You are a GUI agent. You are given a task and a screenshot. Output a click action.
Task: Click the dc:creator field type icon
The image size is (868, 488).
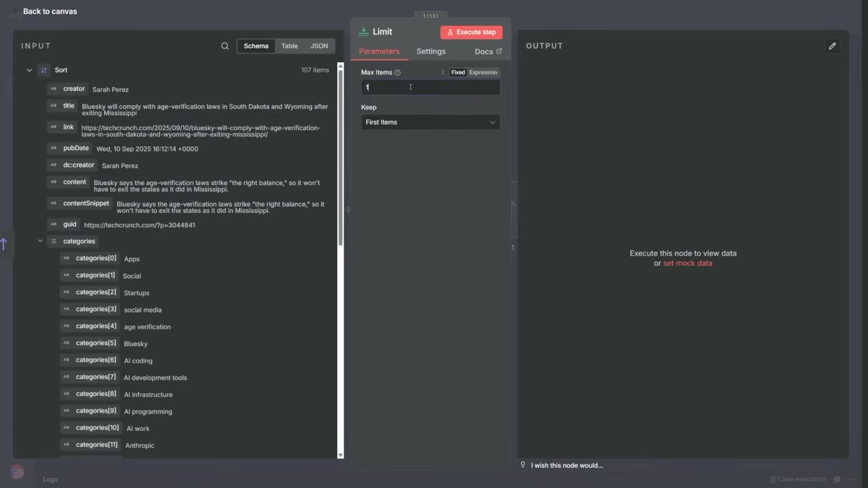[54, 165]
